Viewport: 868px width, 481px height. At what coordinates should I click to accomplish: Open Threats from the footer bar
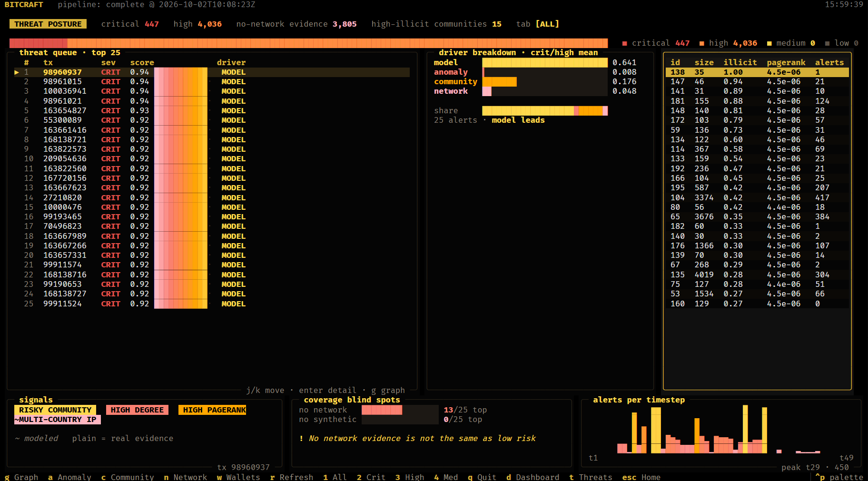591,477
